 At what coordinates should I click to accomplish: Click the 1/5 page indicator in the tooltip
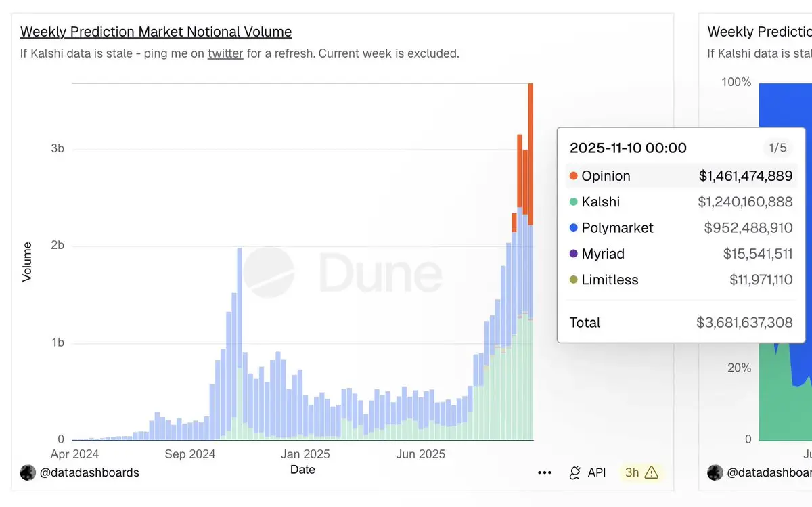point(777,148)
